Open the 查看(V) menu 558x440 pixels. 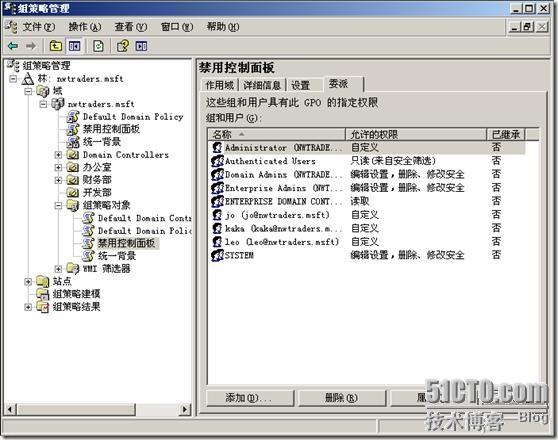pyautogui.click(x=131, y=27)
